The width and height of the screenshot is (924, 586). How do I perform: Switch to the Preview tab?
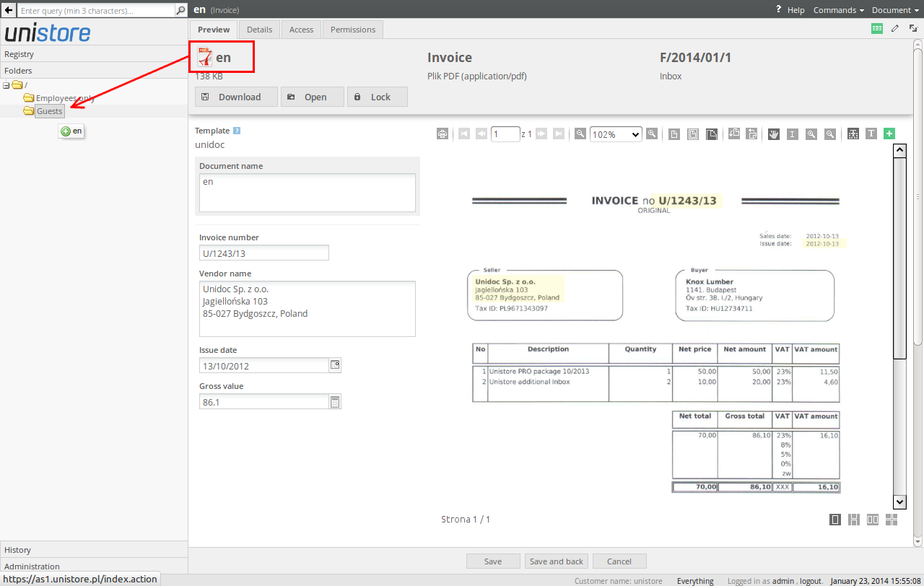214,30
